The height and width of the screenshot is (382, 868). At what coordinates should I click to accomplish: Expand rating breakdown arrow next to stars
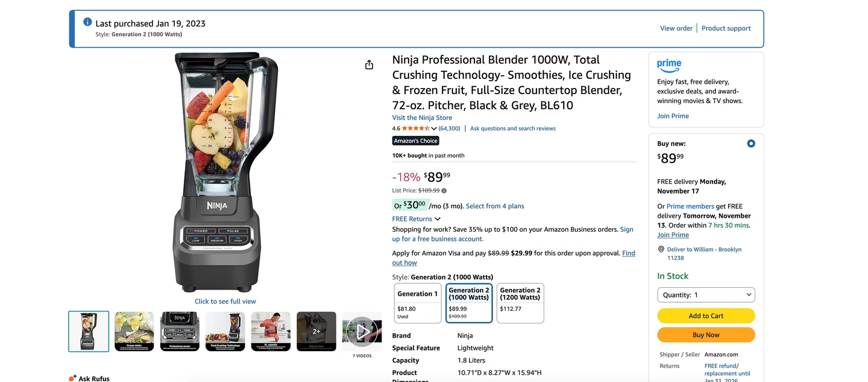(434, 129)
